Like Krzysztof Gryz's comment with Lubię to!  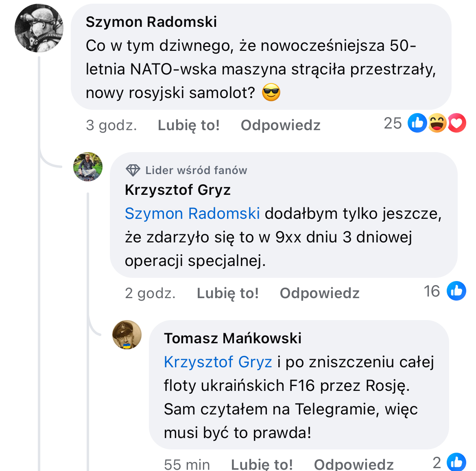228,293
